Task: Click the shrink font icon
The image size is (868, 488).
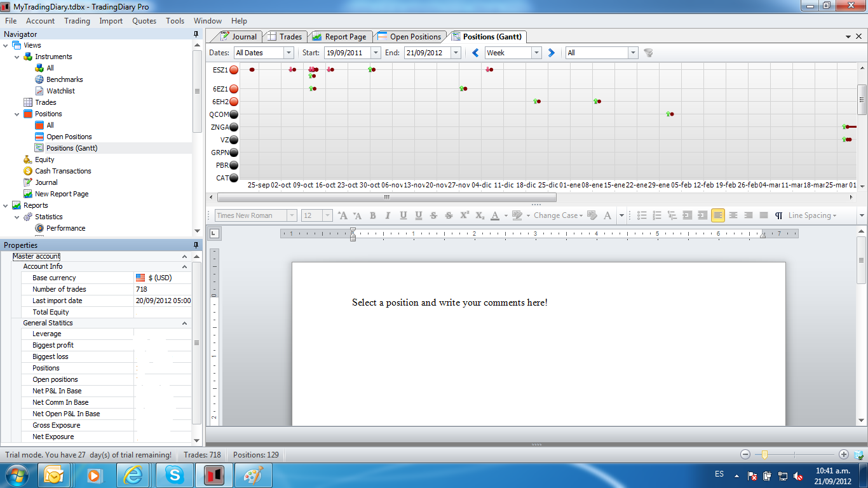Action: click(357, 215)
